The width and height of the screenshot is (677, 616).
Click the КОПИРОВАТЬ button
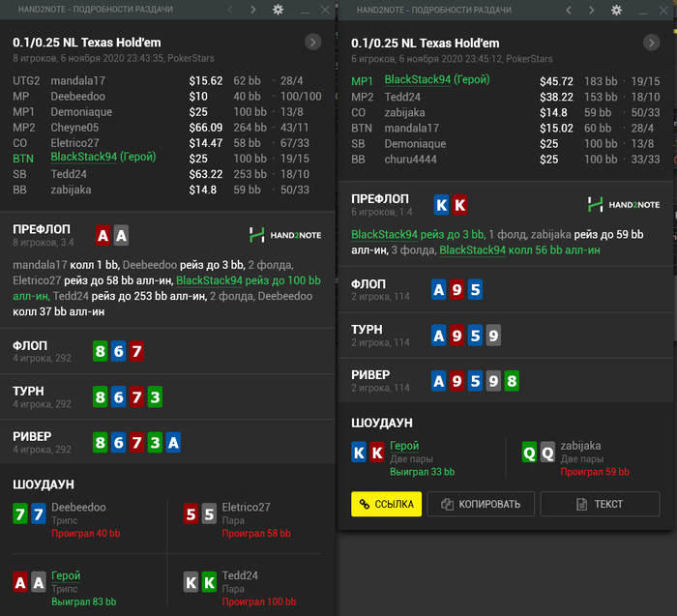click(x=481, y=504)
